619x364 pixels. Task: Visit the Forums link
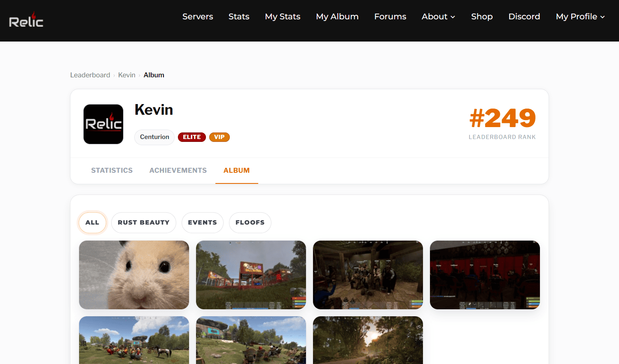390,16
